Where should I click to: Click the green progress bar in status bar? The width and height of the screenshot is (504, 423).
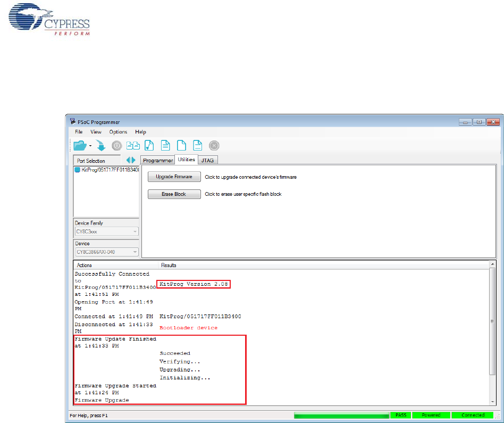pos(341,415)
